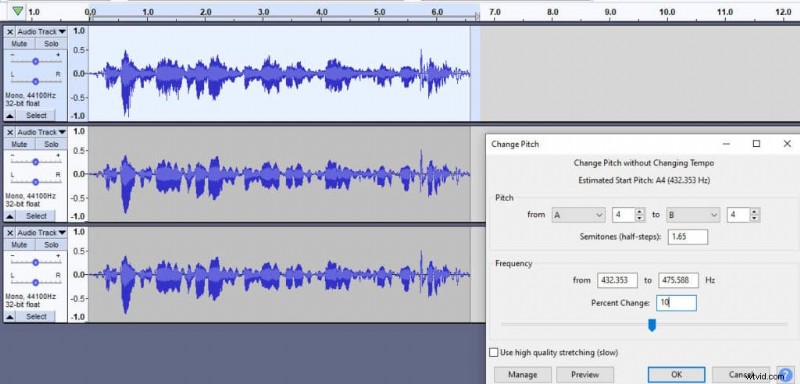Close the first Audio Track

(x=10, y=32)
